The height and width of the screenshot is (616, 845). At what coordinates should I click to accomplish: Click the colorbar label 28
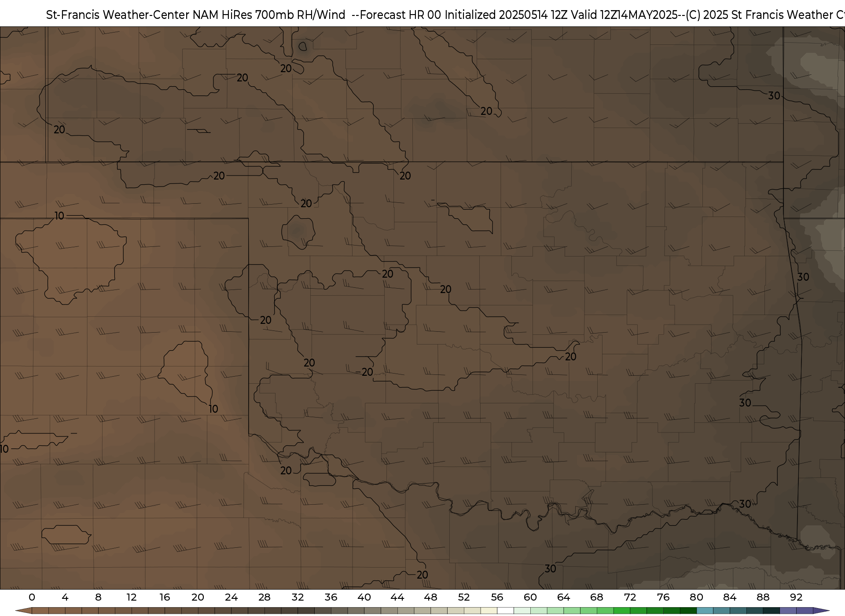point(265,597)
